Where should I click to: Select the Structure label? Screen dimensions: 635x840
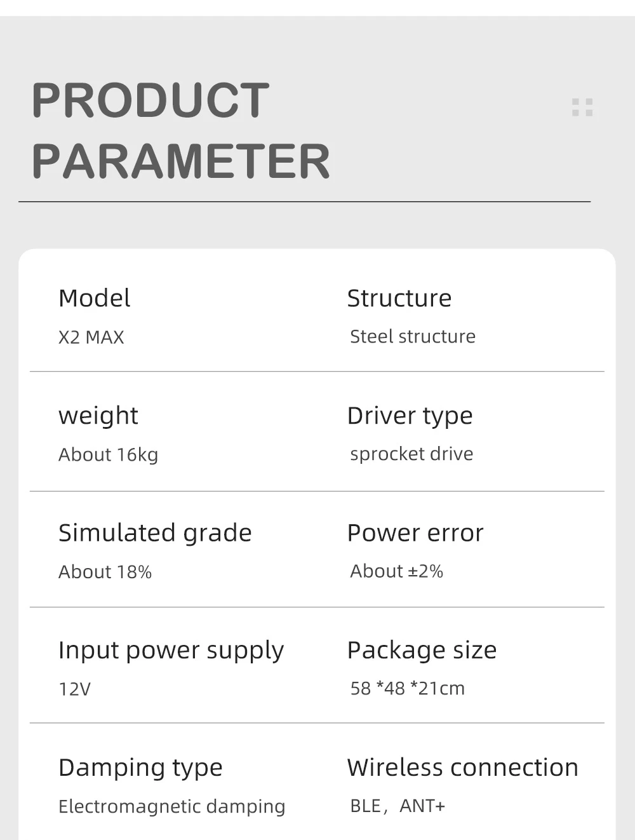click(x=399, y=298)
